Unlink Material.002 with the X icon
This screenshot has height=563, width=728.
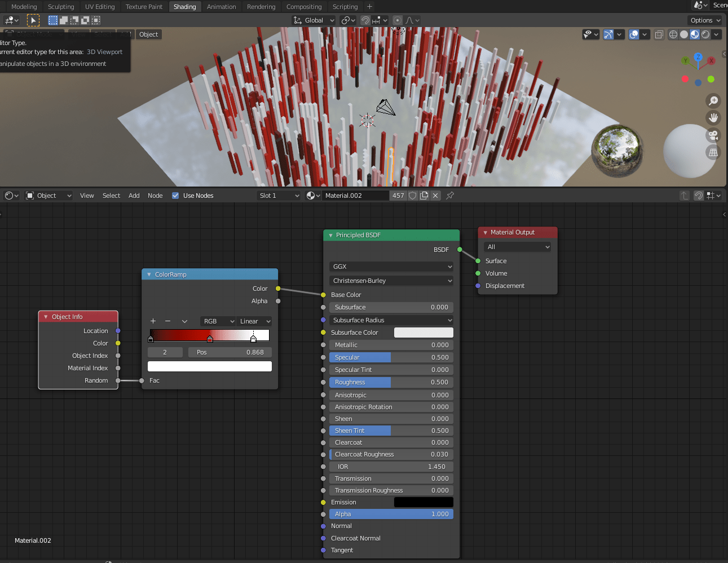[x=435, y=196]
